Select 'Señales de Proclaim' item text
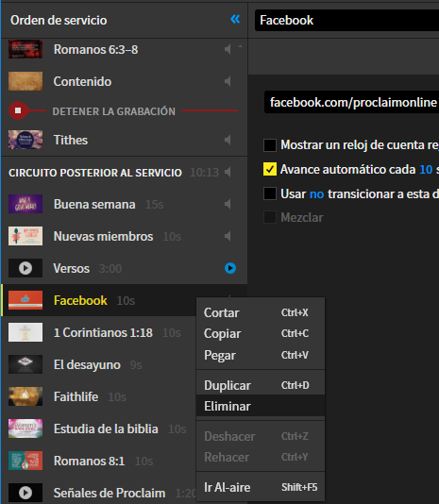Screen dimensions: 439x504 point(110,493)
